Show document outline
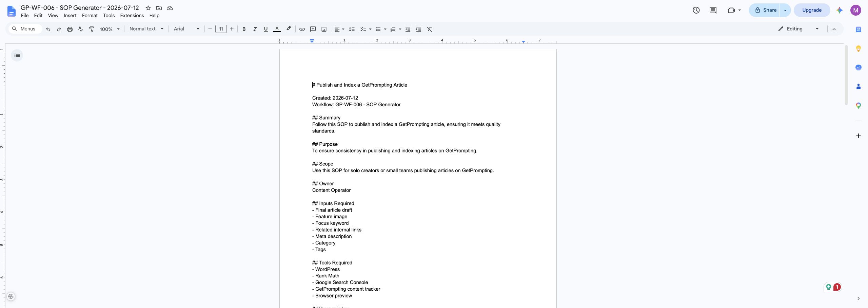 point(17,55)
